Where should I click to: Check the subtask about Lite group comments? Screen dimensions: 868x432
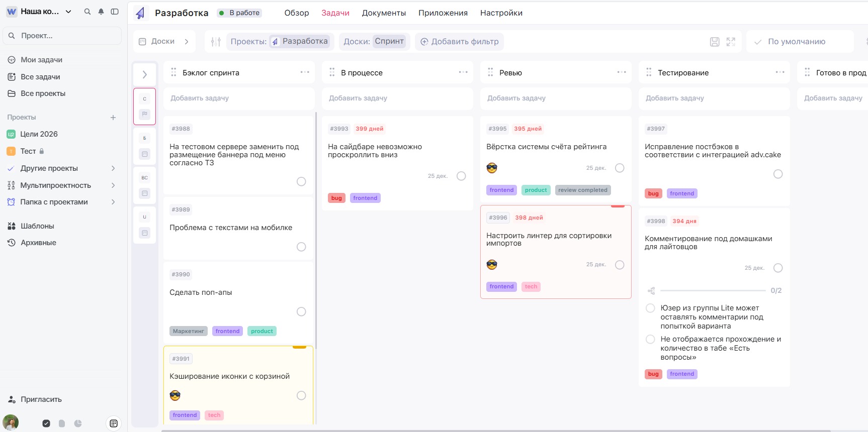pyautogui.click(x=650, y=308)
